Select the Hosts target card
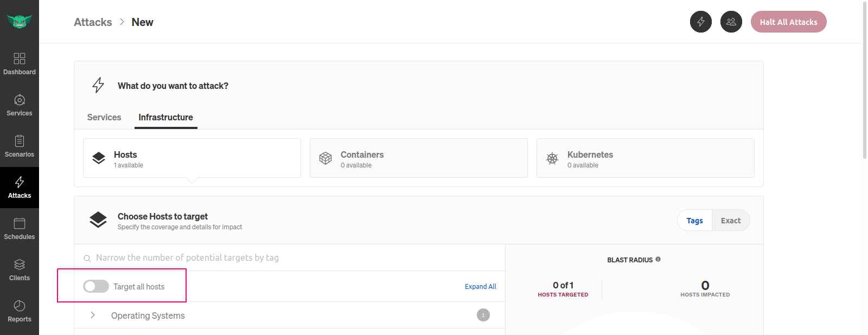Image resolution: width=868 pixels, height=335 pixels. 192,158
